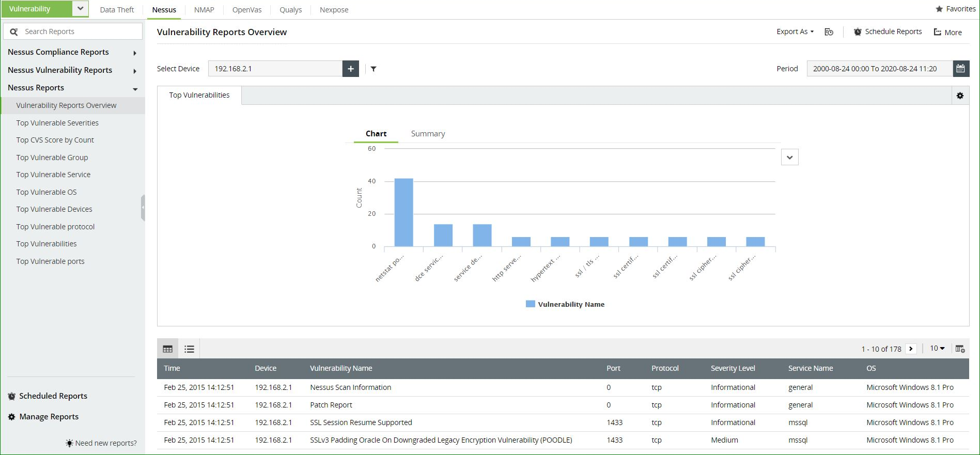Open the device filter funnel icon
Screen dimensions: 980x455
pyautogui.click(x=374, y=69)
